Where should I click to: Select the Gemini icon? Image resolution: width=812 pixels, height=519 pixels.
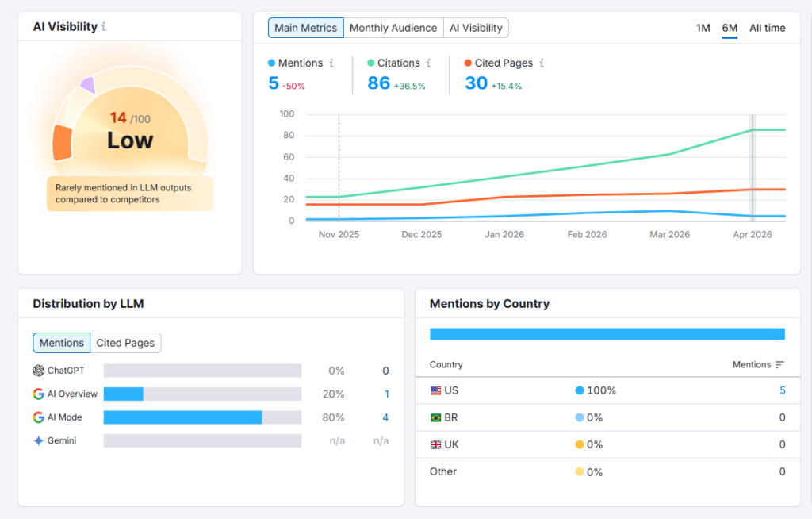pos(37,440)
